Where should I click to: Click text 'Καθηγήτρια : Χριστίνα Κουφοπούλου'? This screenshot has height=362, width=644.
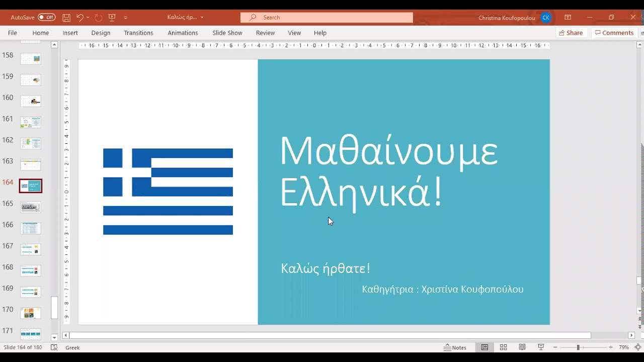443,289
